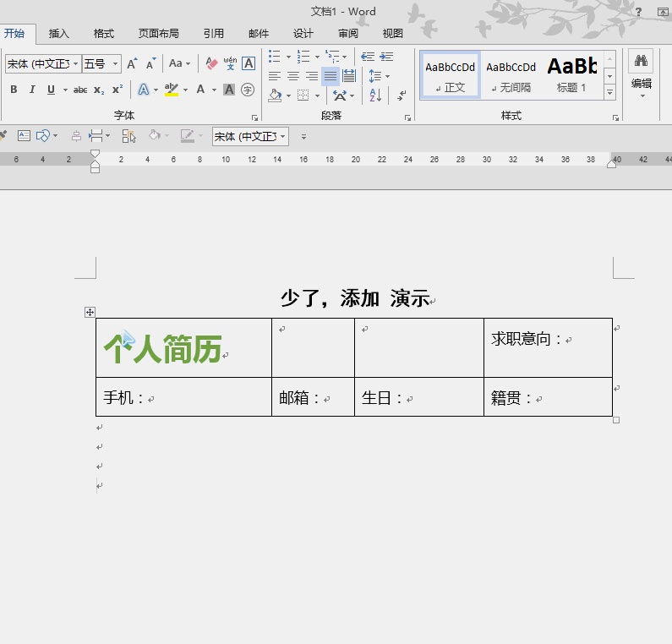Viewport: 672px width, 644px height.
Task: Toggle show paragraph marks button
Action: [x=402, y=96]
